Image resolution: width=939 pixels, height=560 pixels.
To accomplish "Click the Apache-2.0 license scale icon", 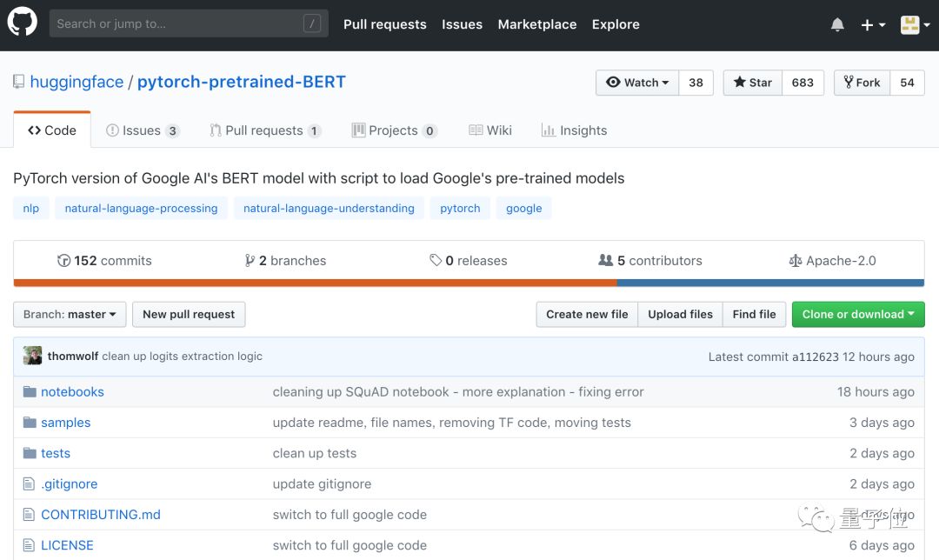I will click(x=795, y=261).
